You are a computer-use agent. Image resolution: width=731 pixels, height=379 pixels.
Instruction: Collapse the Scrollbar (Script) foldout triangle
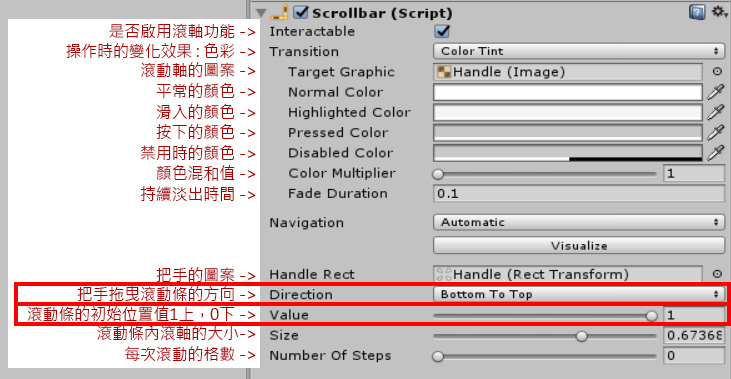tap(260, 13)
